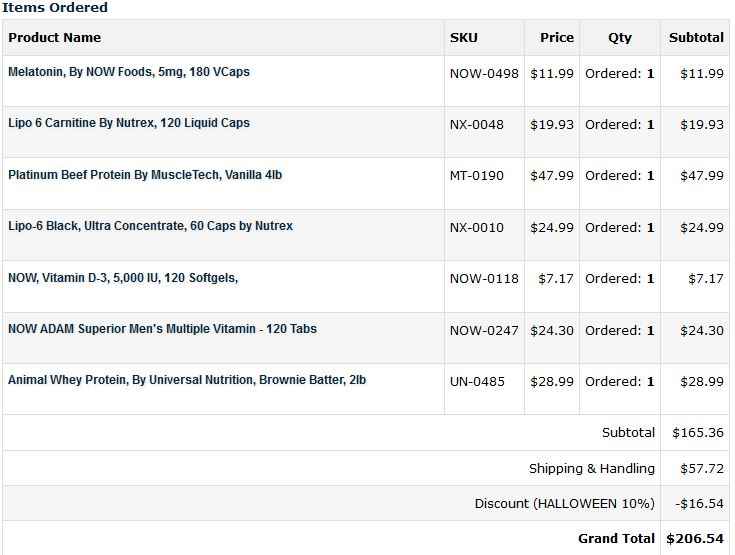Screen dimensions: 735x555
Task: Click the Grand Total amount $206.54
Action: [x=695, y=538]
